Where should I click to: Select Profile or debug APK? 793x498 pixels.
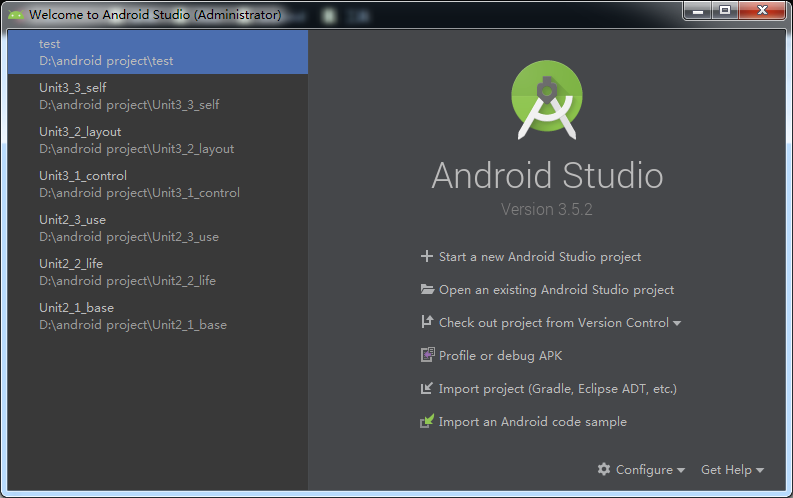coord(500,355)
